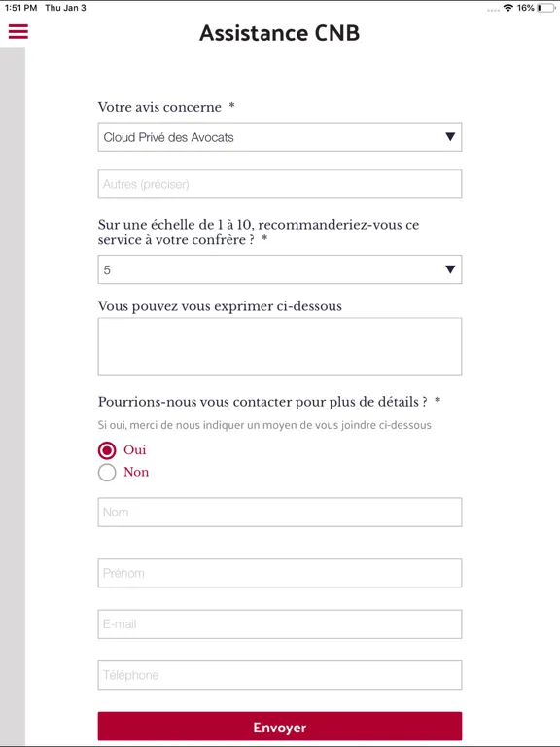Screen dimensions: 560x747
Task: Select the Non radio button
Action: click(x=107, y=472)
